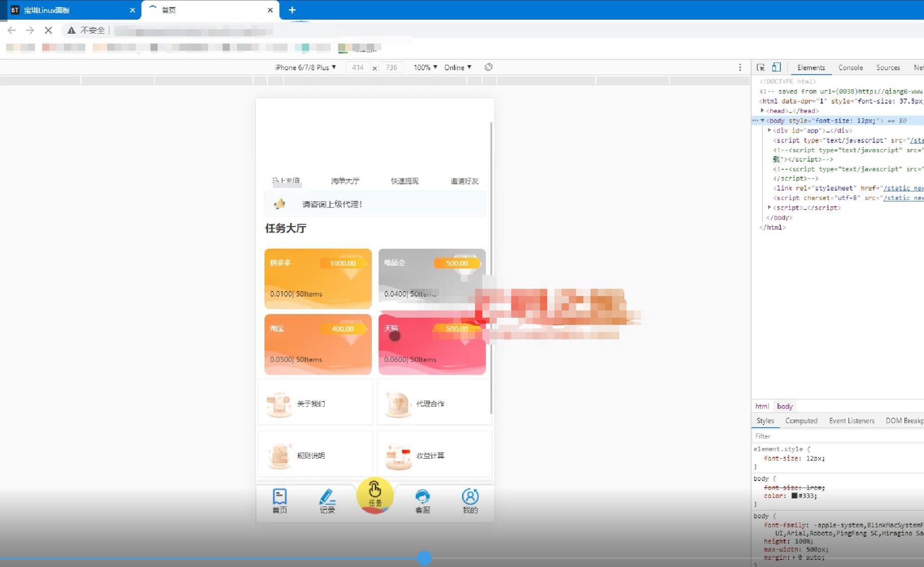This screenshot has height=567, width=924.
Task: Switch to the Console tab in DevTools
Action: (850, 67)
